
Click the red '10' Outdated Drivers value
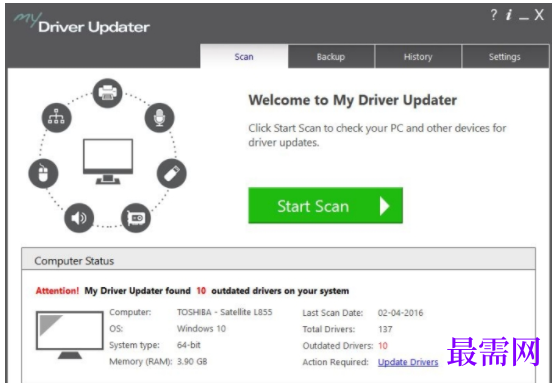point(383,346)
